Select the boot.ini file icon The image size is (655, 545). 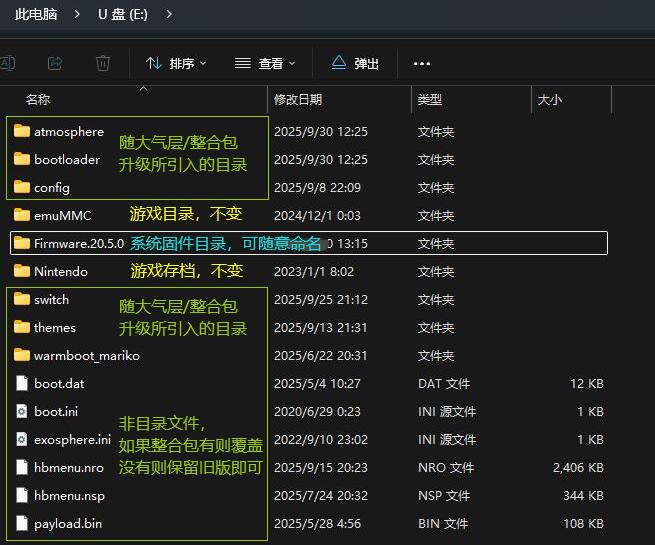click(x=22, y=411)
